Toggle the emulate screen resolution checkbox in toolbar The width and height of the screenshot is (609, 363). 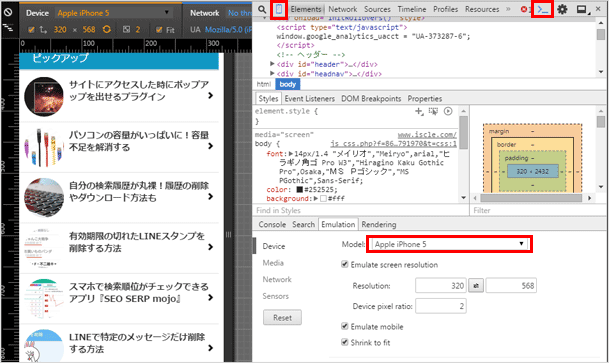point(31,30)
